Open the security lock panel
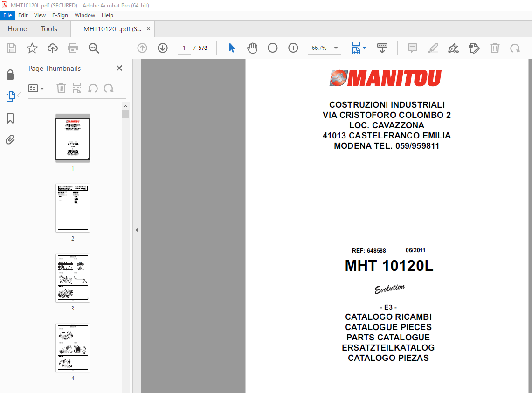Screen dimensions: 532x393 pyautogui.click(x=10, y=75)
